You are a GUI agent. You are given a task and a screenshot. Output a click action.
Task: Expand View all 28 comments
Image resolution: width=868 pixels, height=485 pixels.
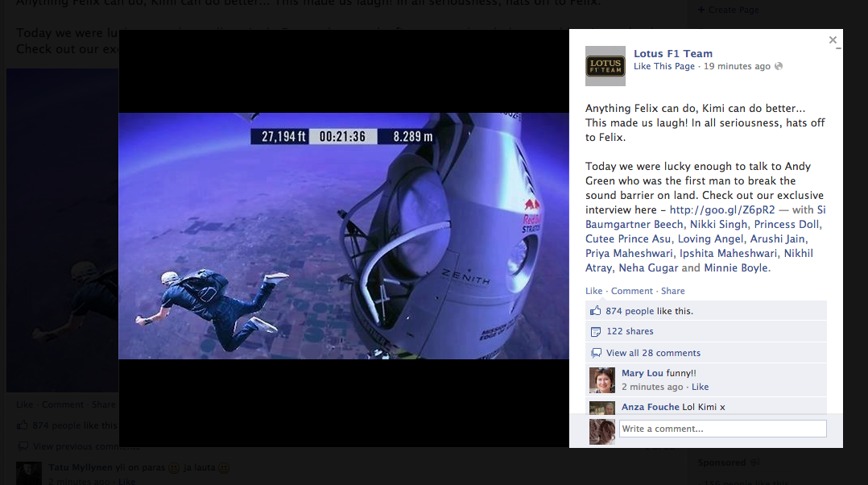653,353
